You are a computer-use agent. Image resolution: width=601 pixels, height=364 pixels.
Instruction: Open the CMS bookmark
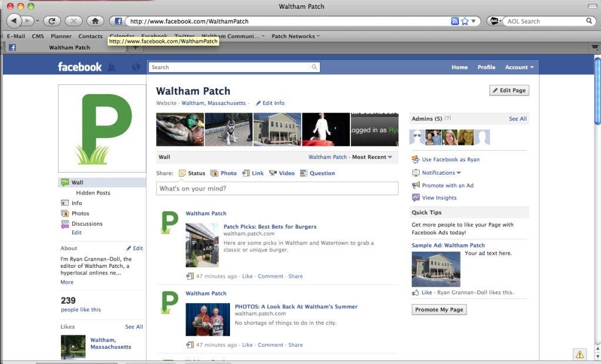click(38, 36)
